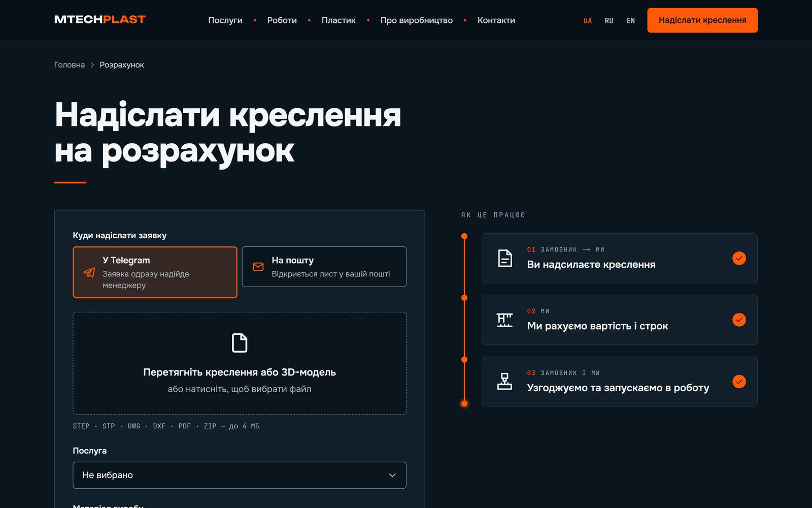Click the drag-and-drop file upload zone

[240, 363]
